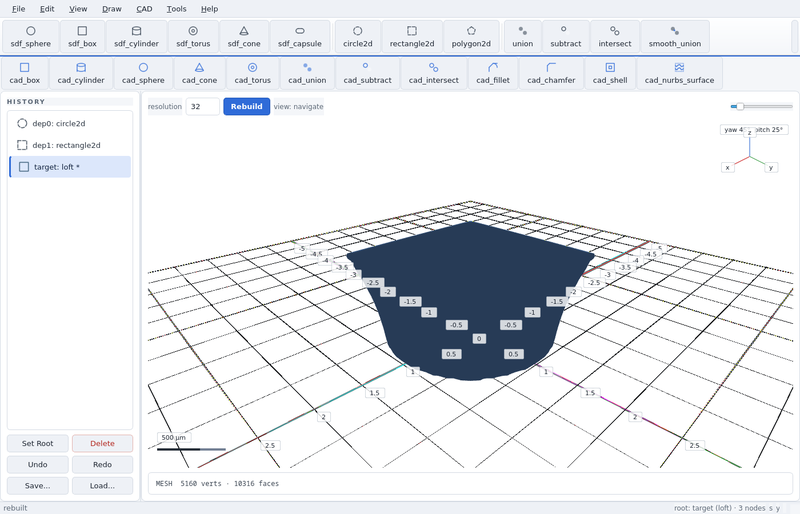This screenshot has width=800, height=514.
Task: Create a cad_cylinder
Action: (x=81, y=74)
